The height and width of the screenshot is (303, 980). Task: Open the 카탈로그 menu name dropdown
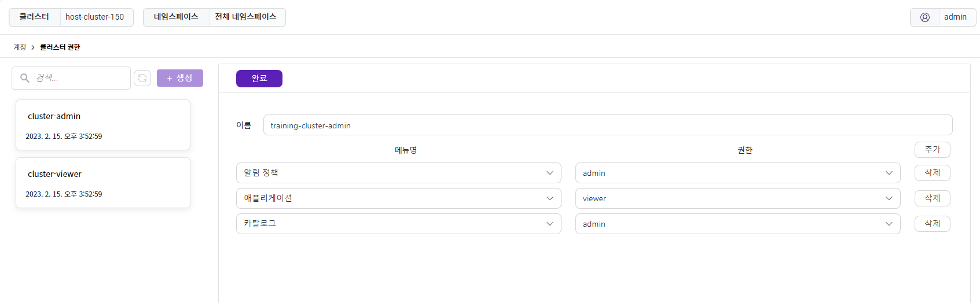pyautogui.click(x=399, y=224)
